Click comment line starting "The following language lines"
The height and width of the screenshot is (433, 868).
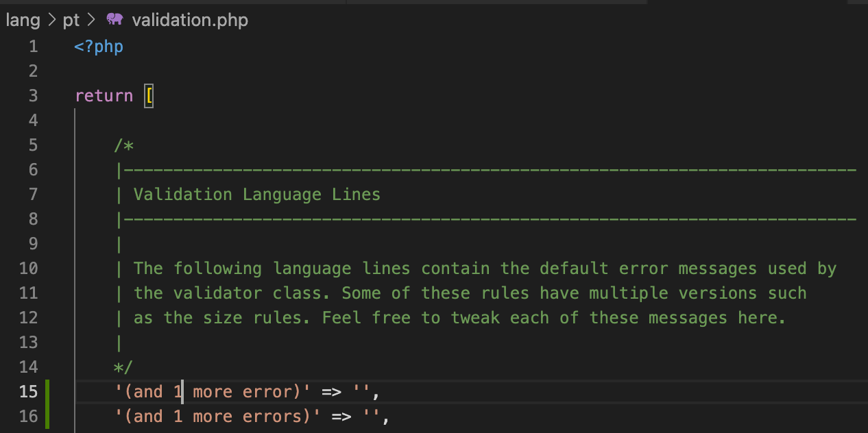(477, 269)
